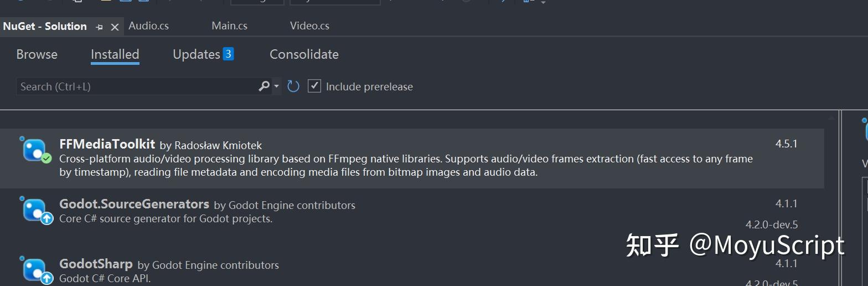
Task: Go to the Browse packages tab
Action: coord(37,54)
